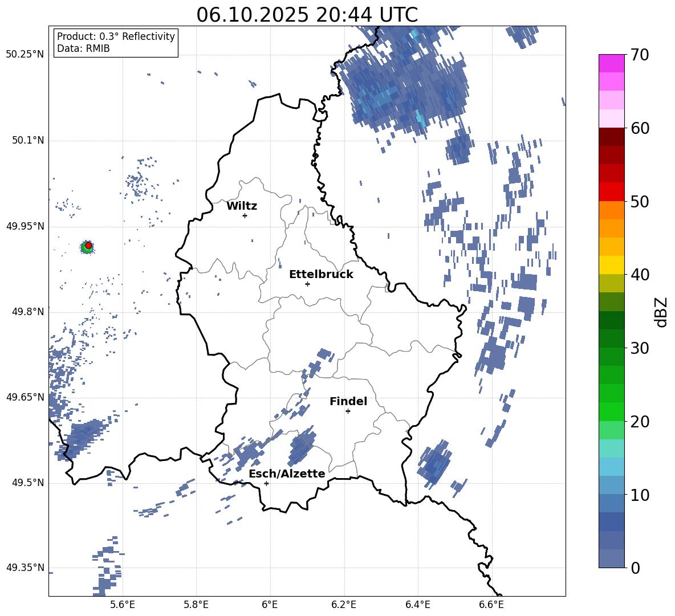This screenshot has height=616, width=675.
Task: Click the "Data: RMIB" text
Action: 83,48
